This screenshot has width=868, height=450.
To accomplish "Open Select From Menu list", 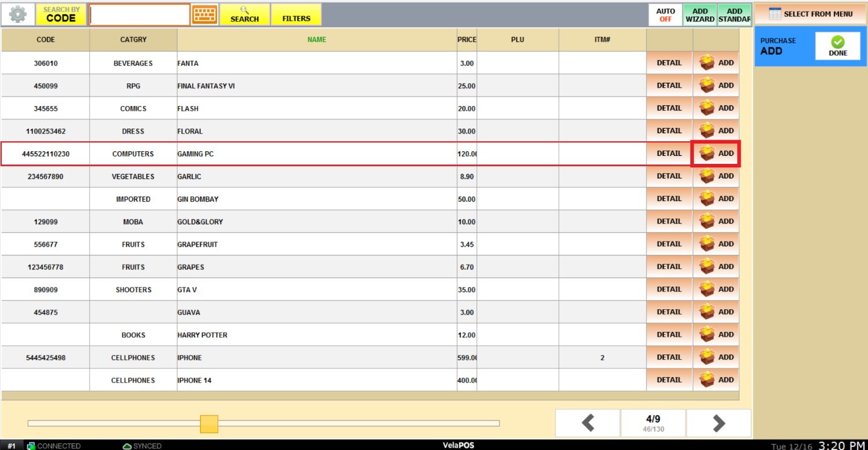I will [x=810, y=14].
